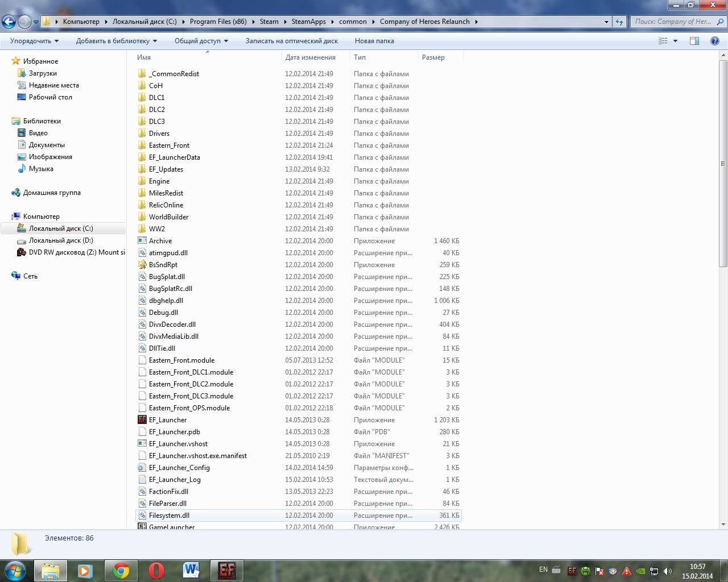The height and width of the screenshot is (582, 728).
Task: Click the EN language indicator
Action: click(x=543, y=569)
